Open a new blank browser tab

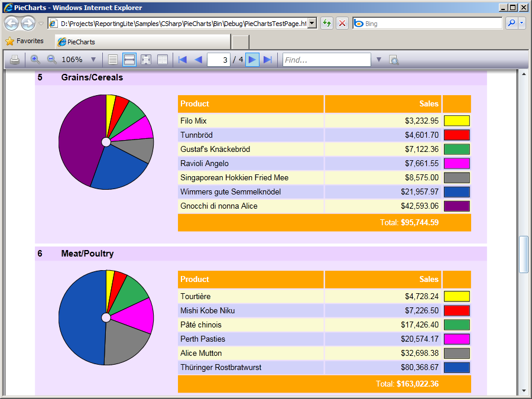240,42
